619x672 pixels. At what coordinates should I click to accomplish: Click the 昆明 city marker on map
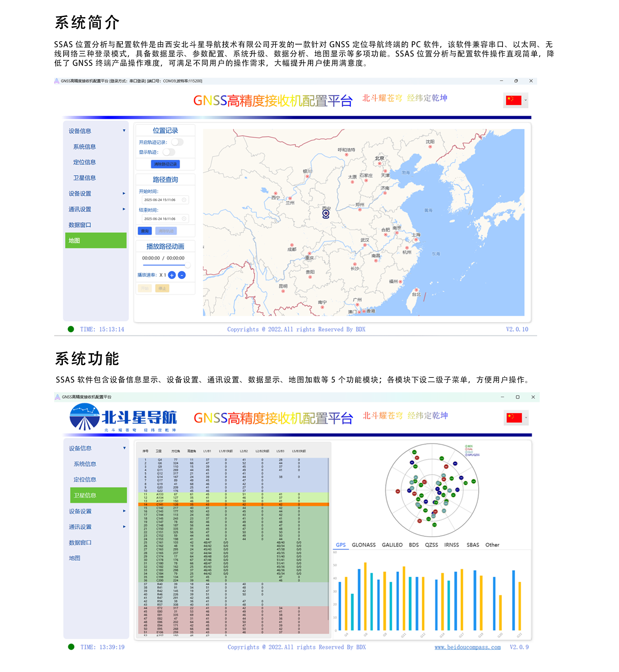click(x=283, y=292)
